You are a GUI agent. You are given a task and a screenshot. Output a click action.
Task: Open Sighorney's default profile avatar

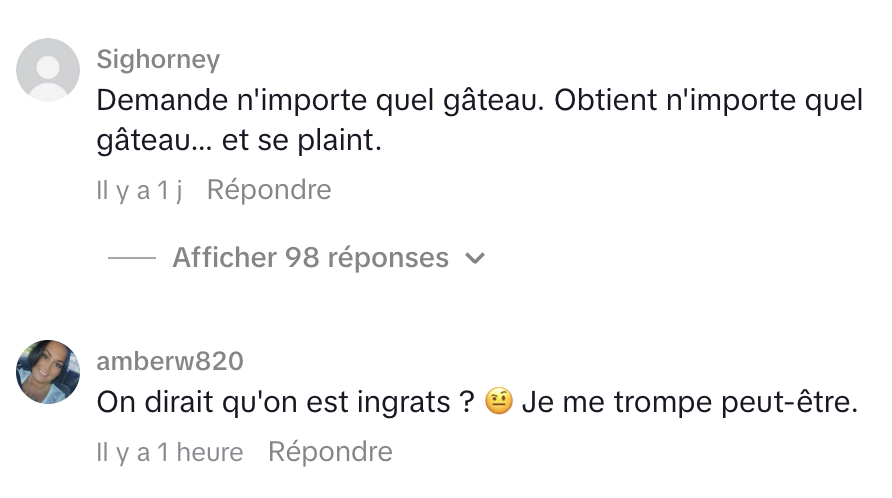(48, 70)
